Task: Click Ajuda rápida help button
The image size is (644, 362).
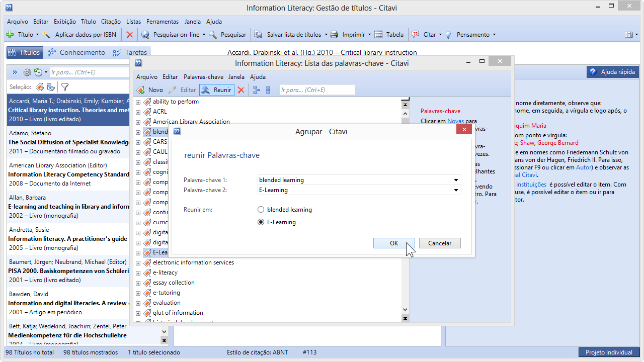Action: [x=613, y=72]
